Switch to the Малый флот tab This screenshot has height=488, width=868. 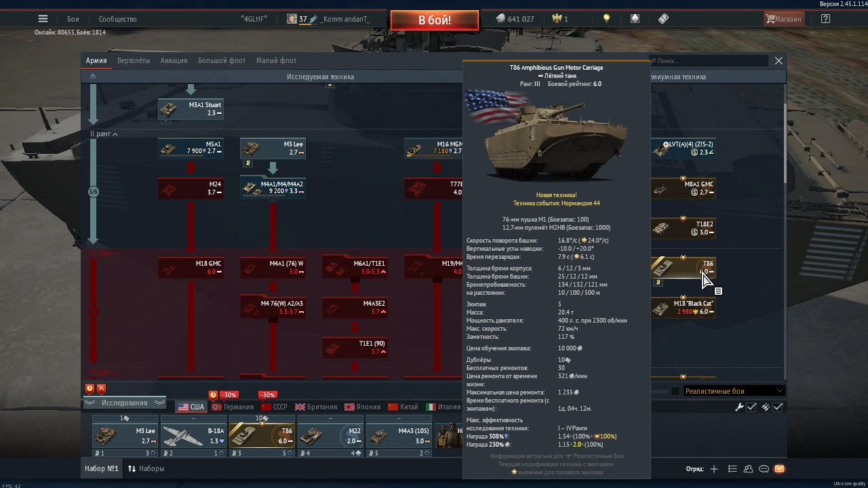276,60
